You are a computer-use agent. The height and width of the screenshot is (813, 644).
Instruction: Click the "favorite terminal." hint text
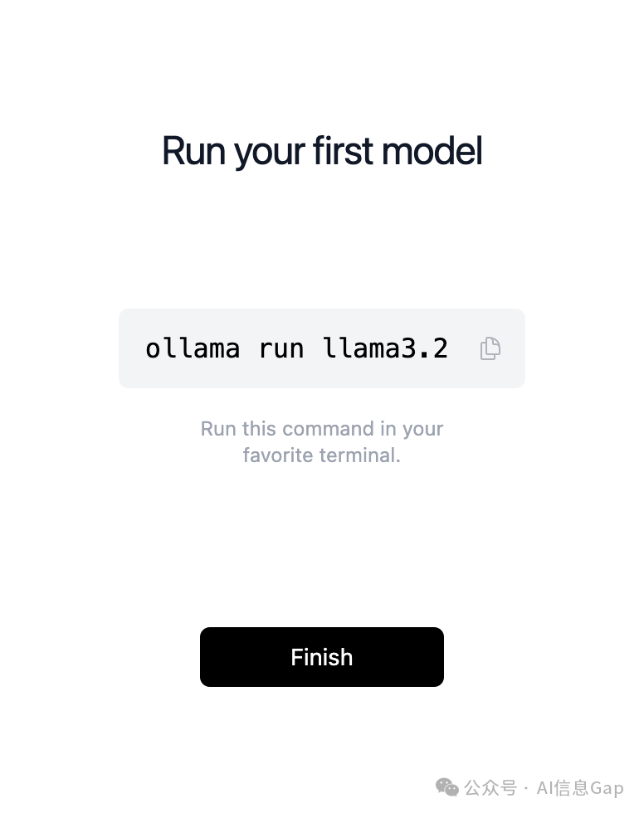coord(321,455)
